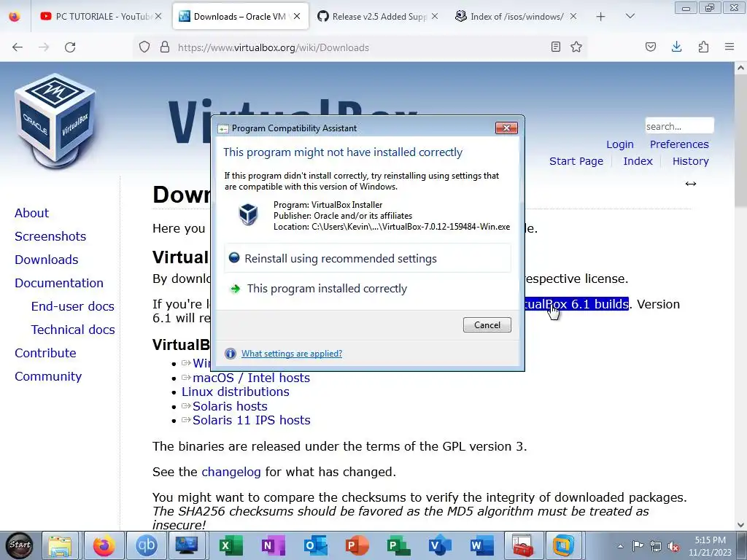Select the Downloads – Oracle VM tab
Viewport: 747px width, 560px height.
[x=241, y=17]
